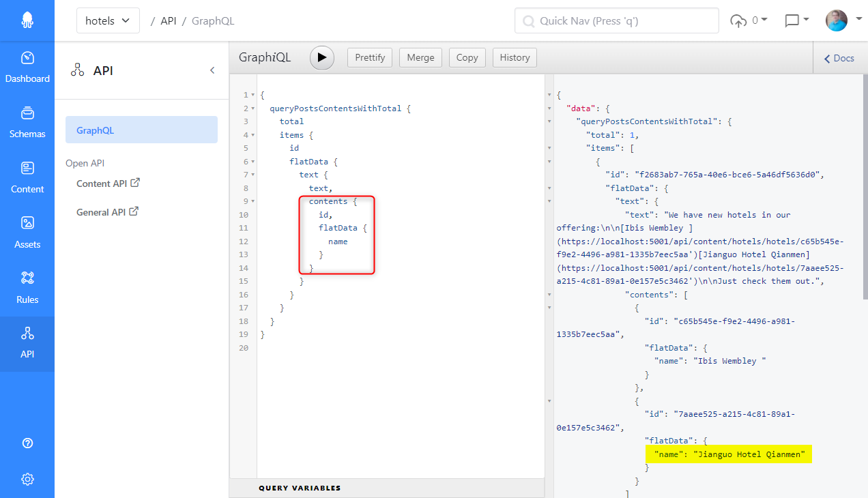Screen dimensions: 868x498
Task: Open the Assets sidebar item
Action: coord(27,234)
